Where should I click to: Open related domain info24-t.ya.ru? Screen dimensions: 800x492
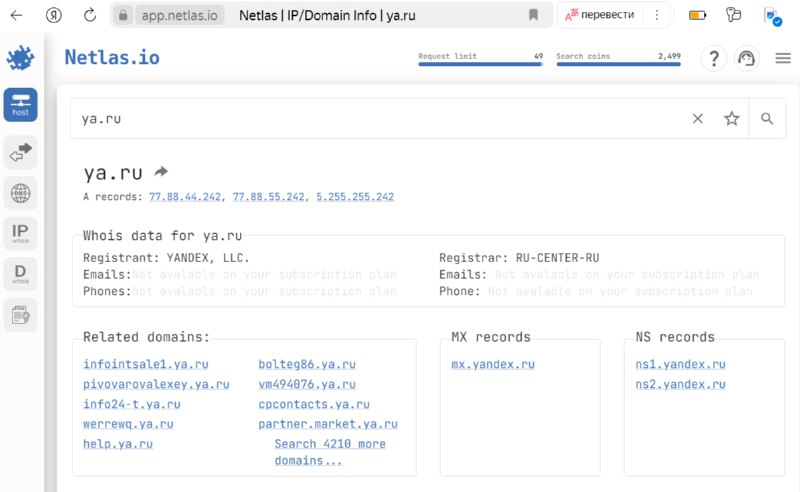click(x=132, y=404)
